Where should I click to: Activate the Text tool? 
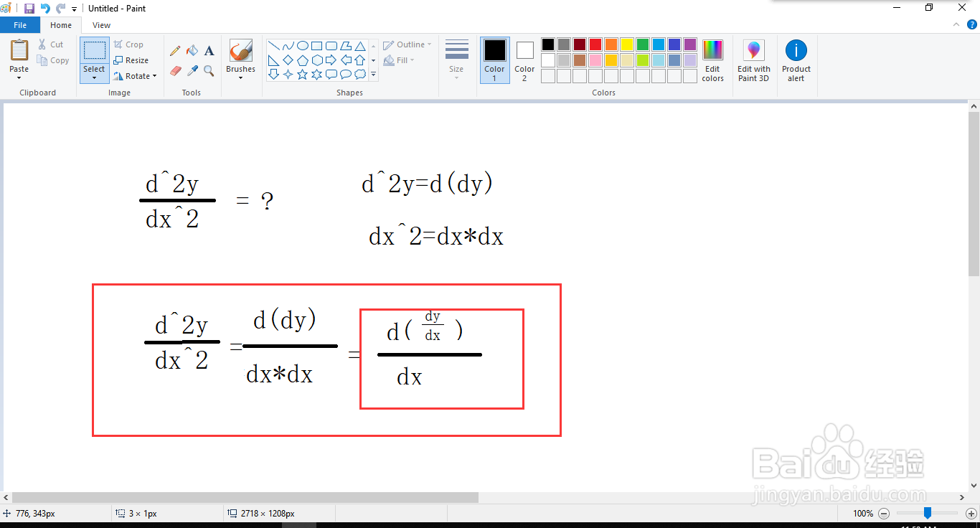point(209,50)
